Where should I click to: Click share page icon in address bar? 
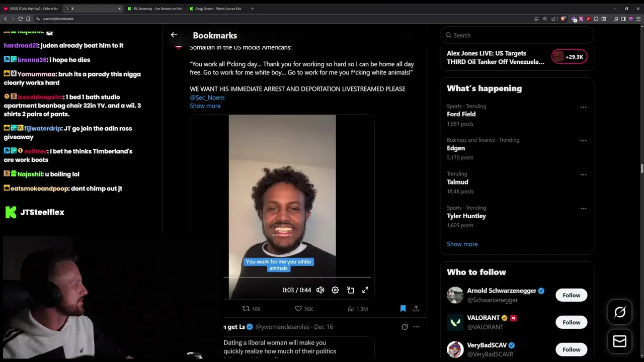pyautogui.click(x=553, y=19)
